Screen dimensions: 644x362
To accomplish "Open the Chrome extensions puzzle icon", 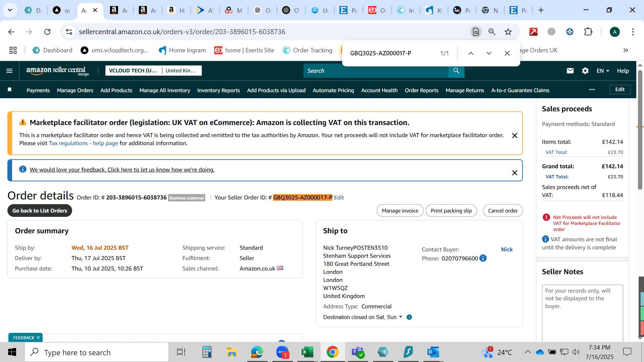I will pyautogui.click(x=588, y=32).
